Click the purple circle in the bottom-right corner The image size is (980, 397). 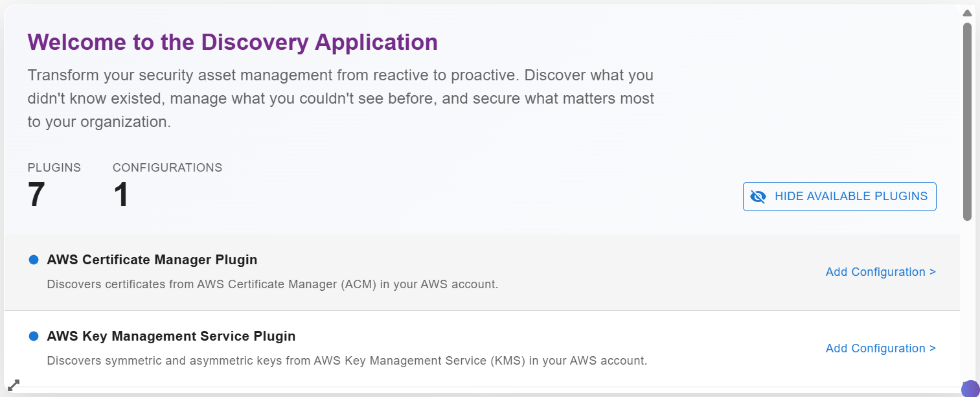970,389
